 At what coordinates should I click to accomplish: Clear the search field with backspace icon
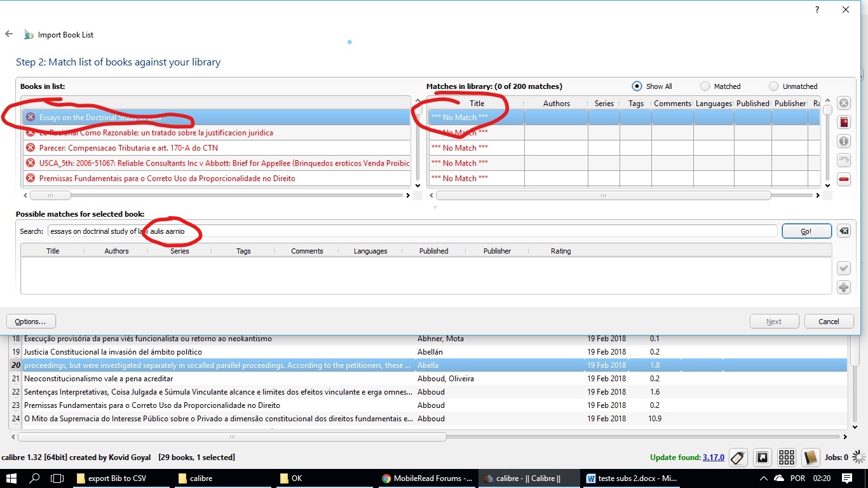[x=844, y=231]
